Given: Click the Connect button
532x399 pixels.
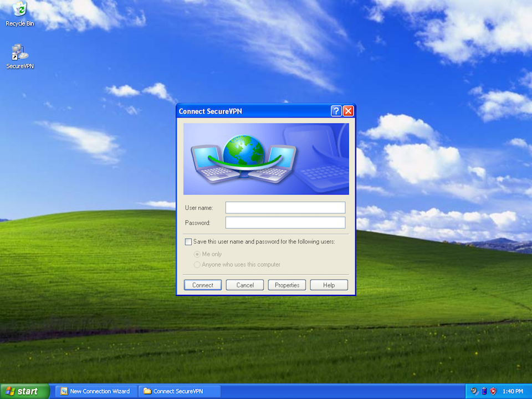Looking at the screenshot, I should pyautogui.click(x=203, y=285).
